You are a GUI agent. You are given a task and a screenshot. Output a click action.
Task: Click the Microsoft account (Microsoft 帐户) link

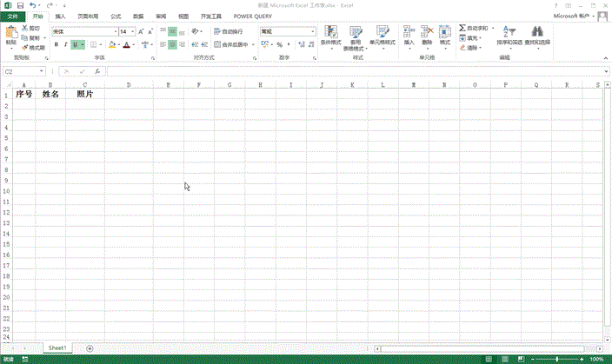pyautogui.click(x=575, y=16)
